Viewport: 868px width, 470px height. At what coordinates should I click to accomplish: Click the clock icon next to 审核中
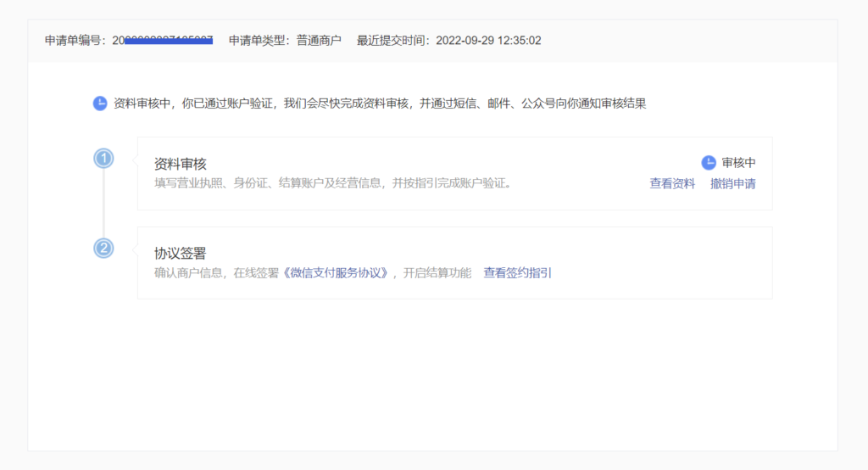709,163
